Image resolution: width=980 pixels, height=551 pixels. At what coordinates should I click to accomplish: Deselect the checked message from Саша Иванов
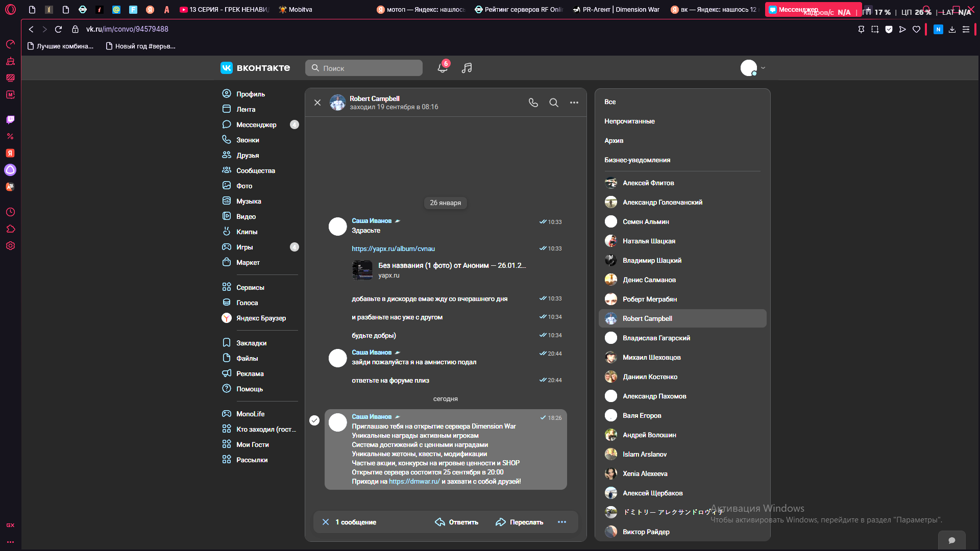click(x=314, y=420)
